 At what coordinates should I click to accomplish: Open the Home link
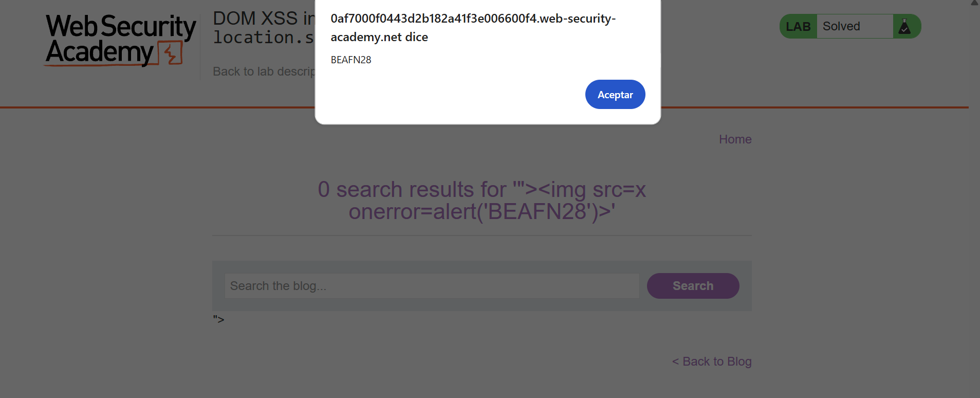735,139
